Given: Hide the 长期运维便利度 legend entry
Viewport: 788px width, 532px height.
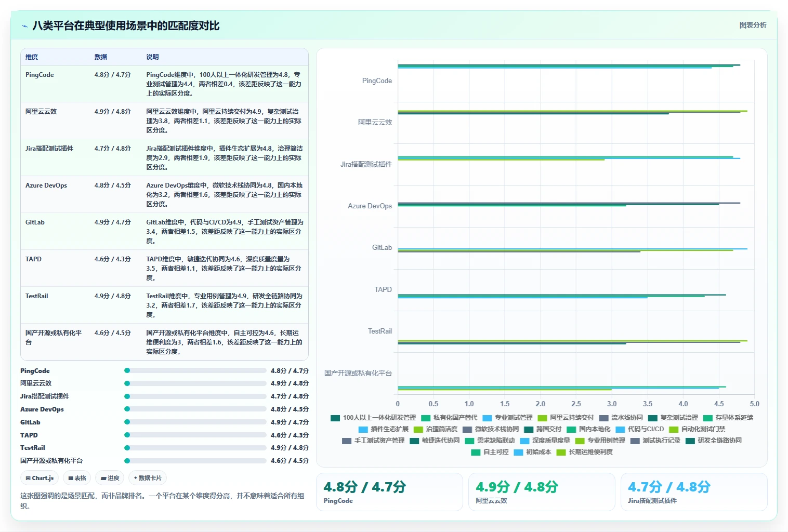Looking at the screenshot, I should (x=584, y=452).
